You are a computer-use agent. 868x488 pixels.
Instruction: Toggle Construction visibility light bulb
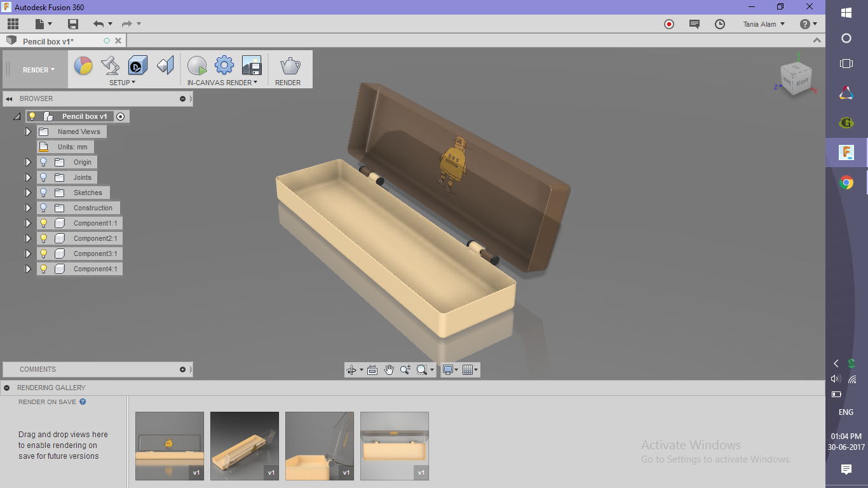(x=43, y=208)
